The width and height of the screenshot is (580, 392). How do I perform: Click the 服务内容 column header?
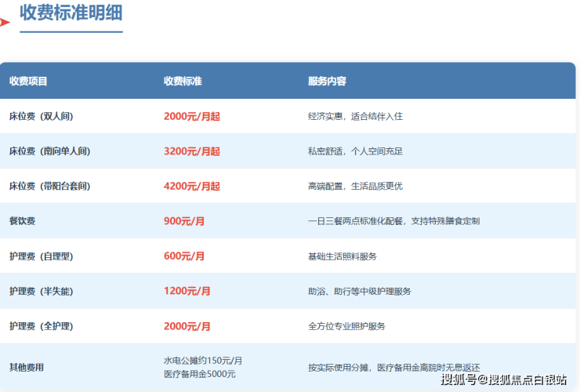click(327, 81)
